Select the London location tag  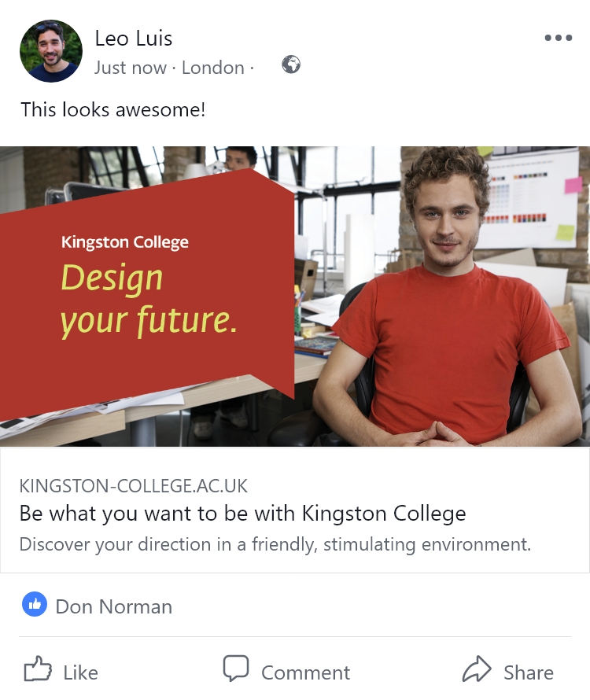[x=212, y=68]
